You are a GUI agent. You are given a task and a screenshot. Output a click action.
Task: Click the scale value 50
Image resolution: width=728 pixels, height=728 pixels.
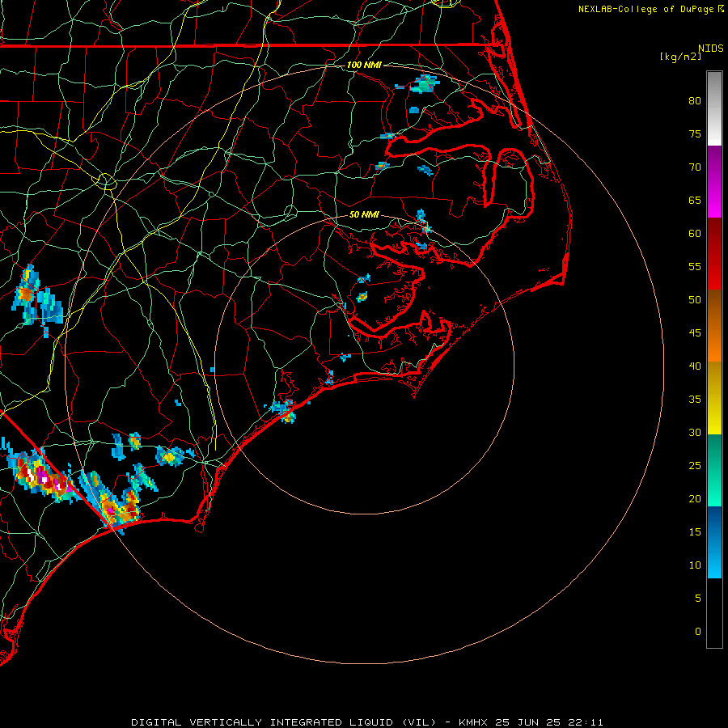pyautogui.click(x=695, y=300)
